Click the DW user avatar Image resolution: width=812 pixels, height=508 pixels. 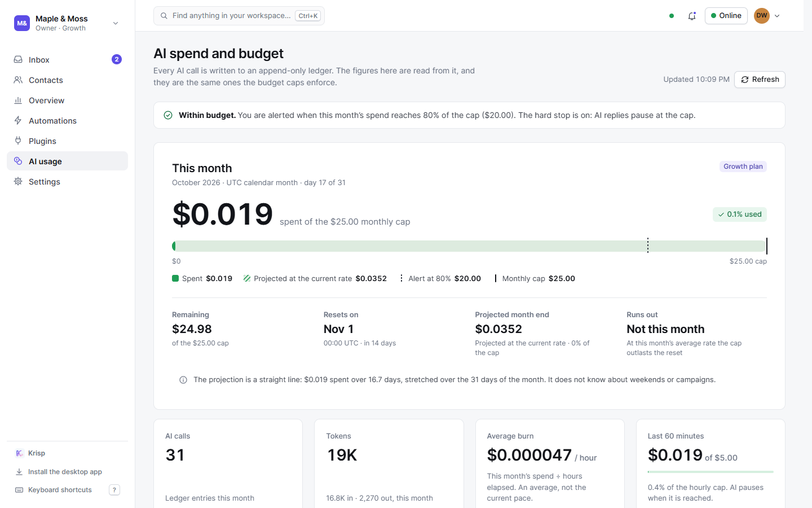pos(762,16)
